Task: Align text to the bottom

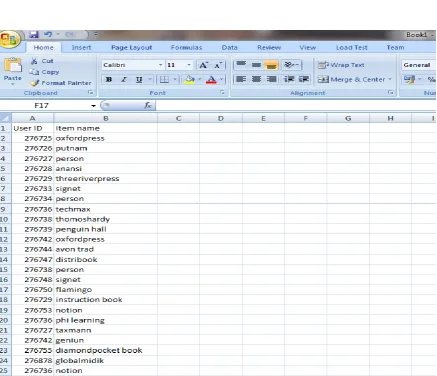Action: 271,65
